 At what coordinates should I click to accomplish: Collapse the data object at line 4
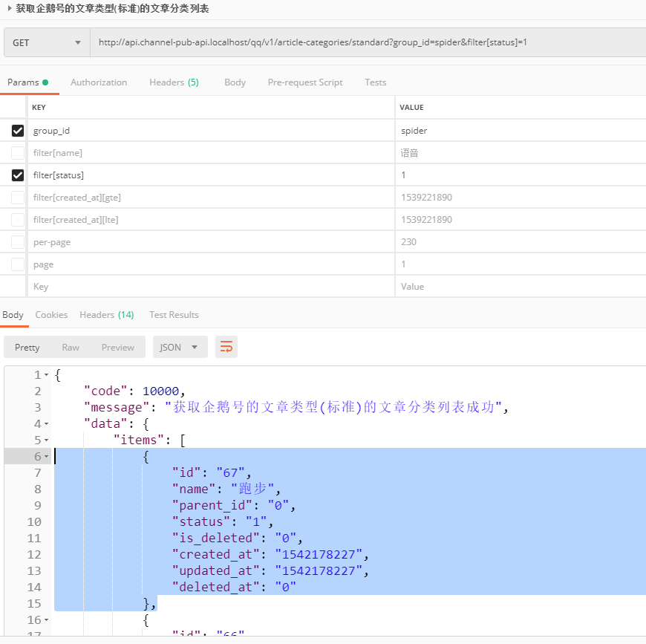point(47,424)
